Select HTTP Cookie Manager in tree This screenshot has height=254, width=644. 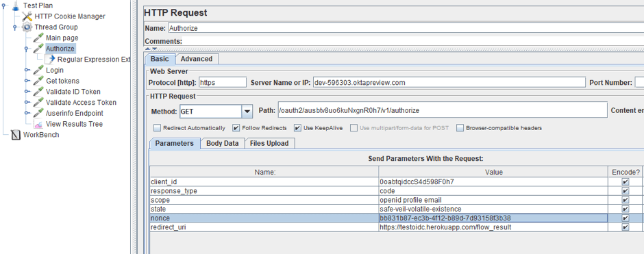point(70,16)
